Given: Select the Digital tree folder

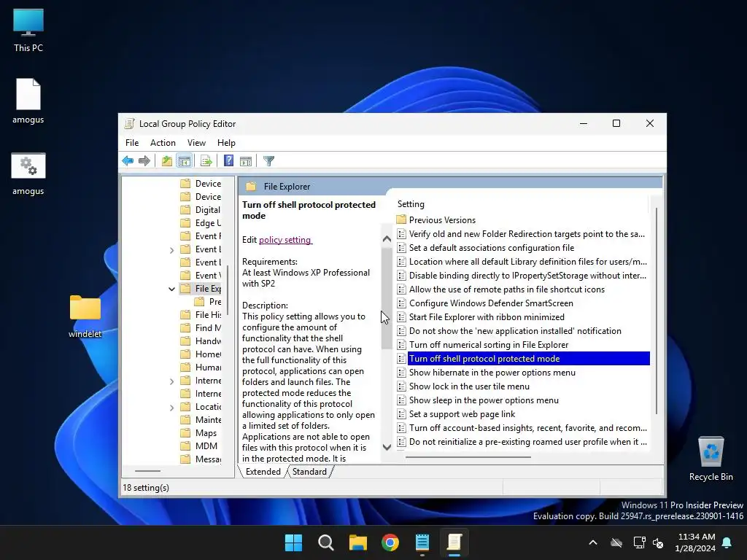Looking at the screenshot, I should 201,210.
